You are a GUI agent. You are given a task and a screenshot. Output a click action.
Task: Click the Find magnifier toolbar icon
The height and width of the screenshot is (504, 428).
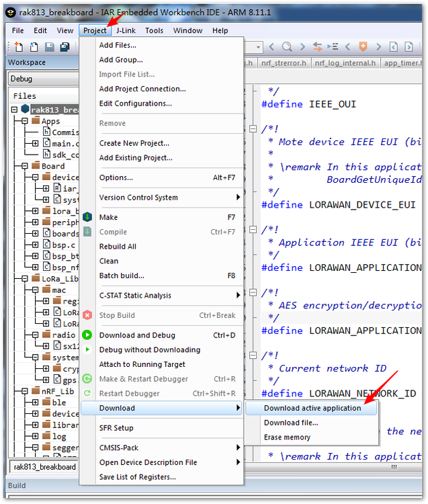[x=287, y=47]
